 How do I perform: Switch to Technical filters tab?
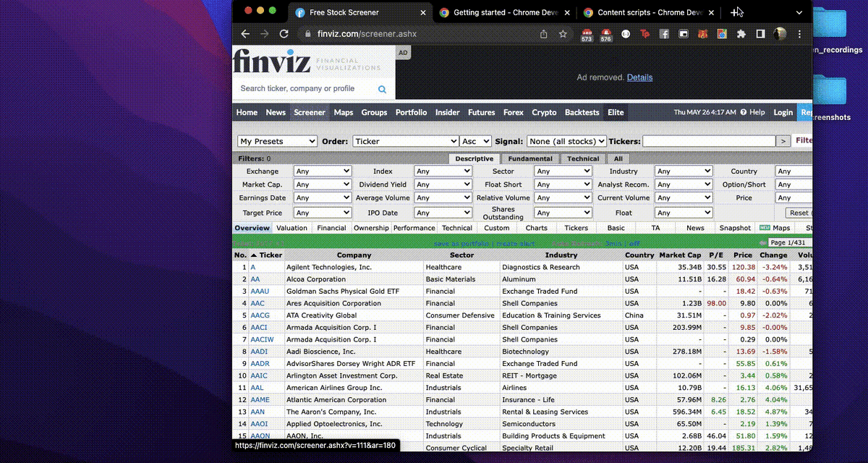(x=583, y=158)
